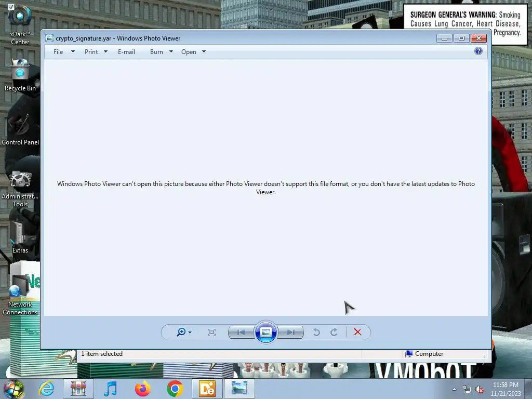Viewport: 532px width, 399px height.
Task: Click the network tray icon
Action: [x=467, y=389]
